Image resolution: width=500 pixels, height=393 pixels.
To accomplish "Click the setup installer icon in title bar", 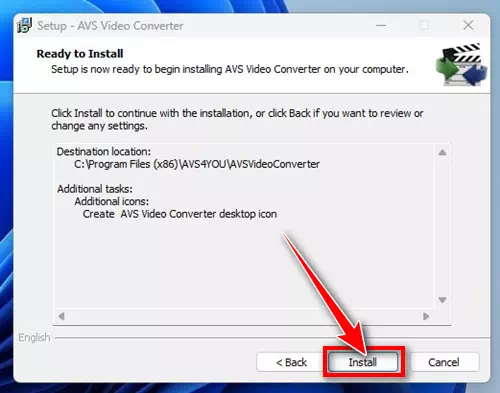I will coord(24,25).
